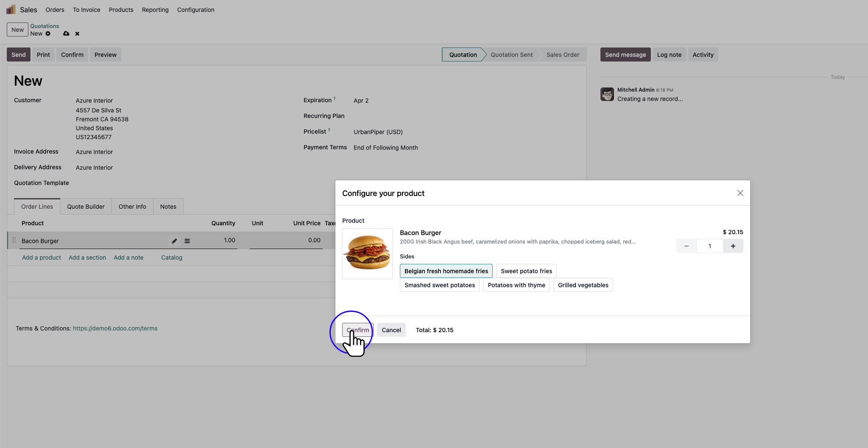Discard changes using the X breadcrumb icon

click(x=77, y=34)
